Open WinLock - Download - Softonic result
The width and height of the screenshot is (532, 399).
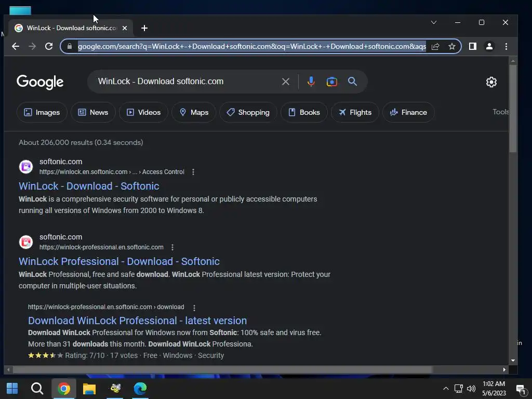point(89,186)
